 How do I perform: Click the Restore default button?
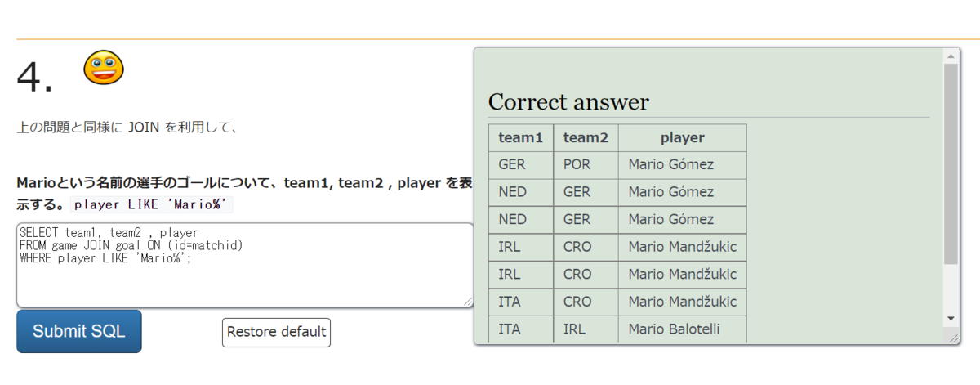pyautogui.click(x=276, y=332)
